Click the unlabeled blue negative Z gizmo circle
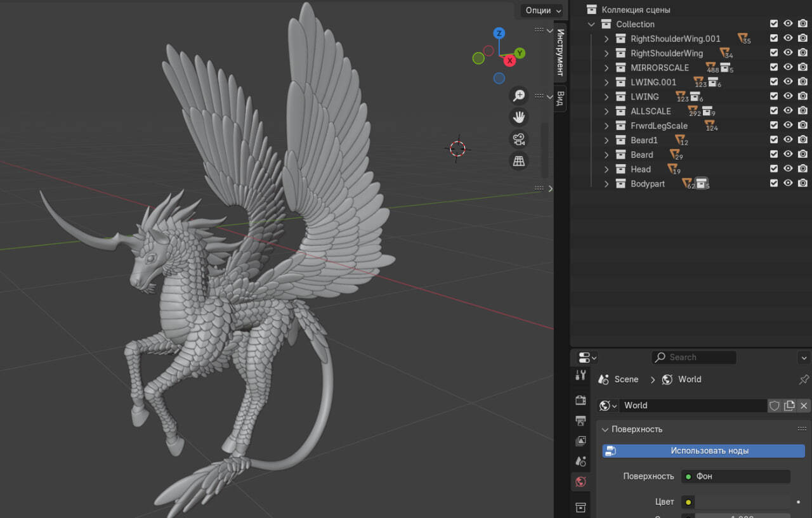 click(x=499, y=79)
